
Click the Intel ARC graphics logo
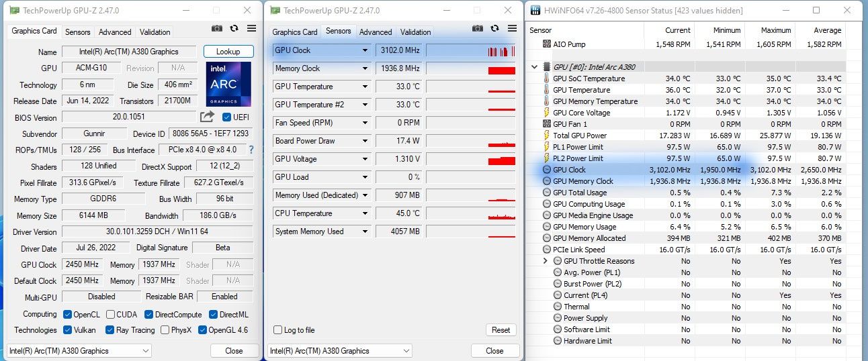tap(228, 84)
